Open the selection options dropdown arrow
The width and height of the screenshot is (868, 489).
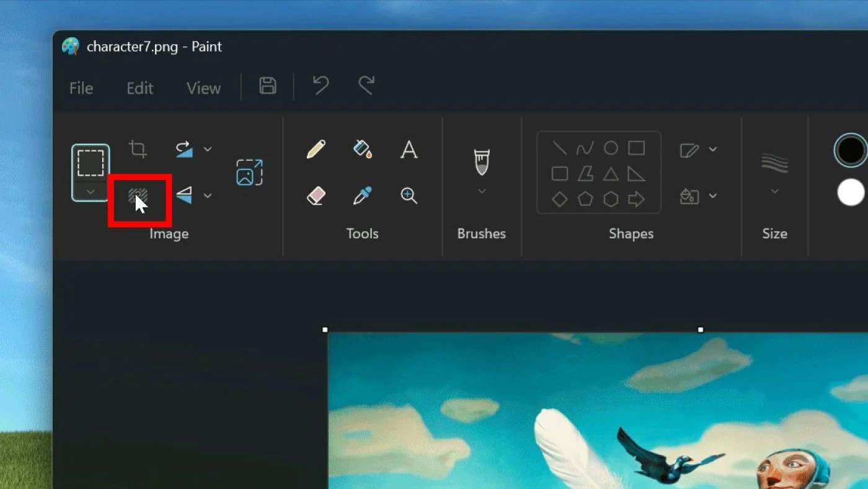pos(91,192)
